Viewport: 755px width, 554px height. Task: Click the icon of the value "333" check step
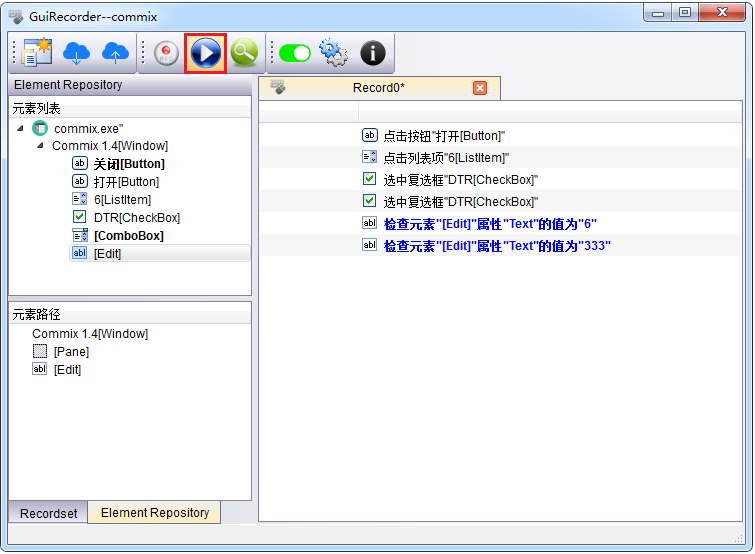click(369, 245)
